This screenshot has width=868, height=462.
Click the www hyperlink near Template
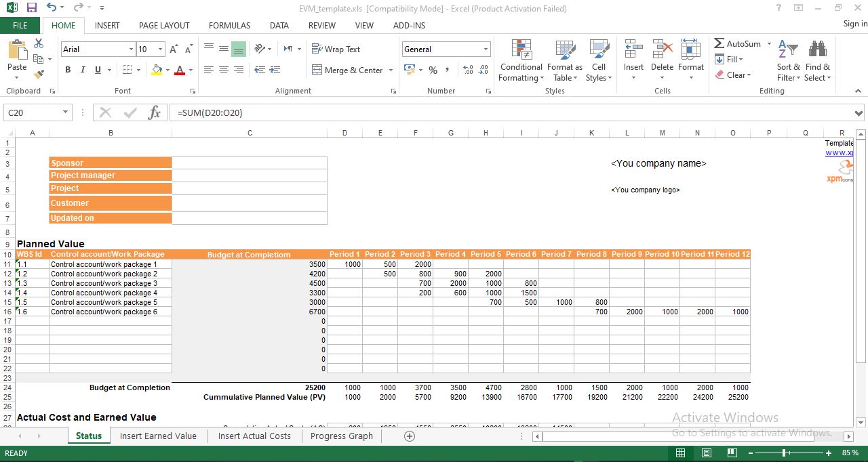click(839, 152)
